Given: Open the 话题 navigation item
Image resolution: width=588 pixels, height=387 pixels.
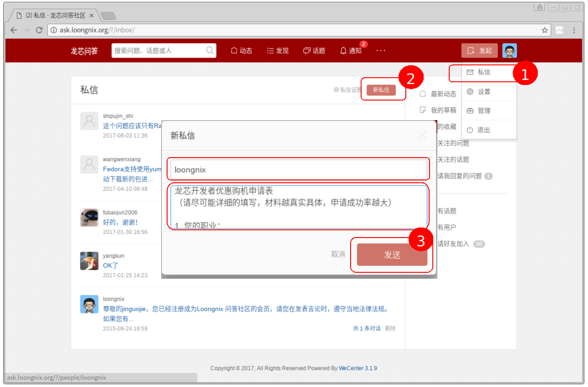Looking at the screenshot, I should (x=315, y=51).
